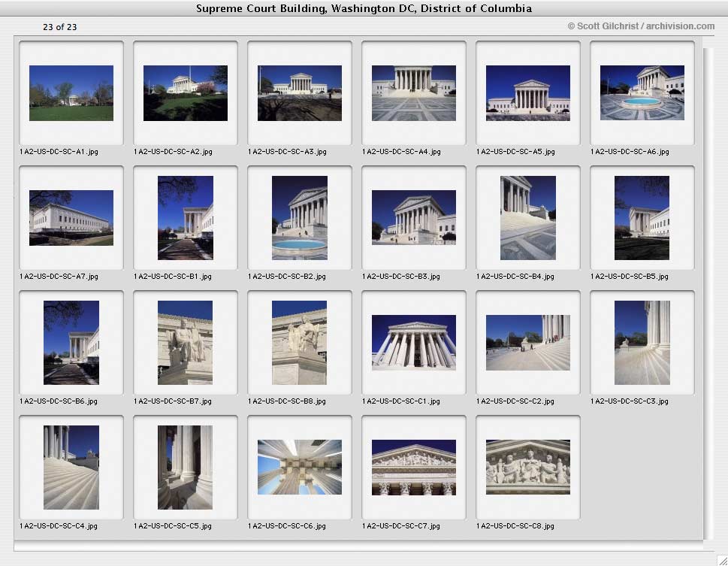Select thumbnail 1A2-US-DC-SC-A2.jpg
728x566 pixels.
[x=186, y=93]
